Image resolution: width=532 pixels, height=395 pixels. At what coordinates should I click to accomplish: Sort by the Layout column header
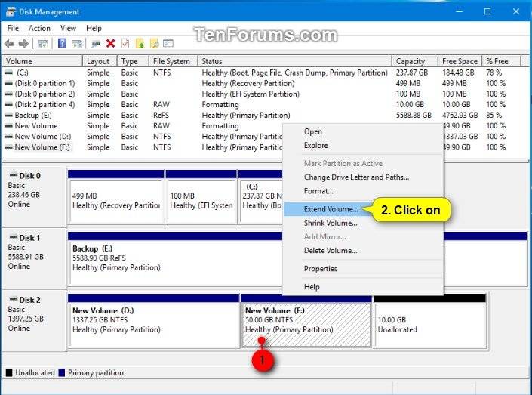pos(100,61)
